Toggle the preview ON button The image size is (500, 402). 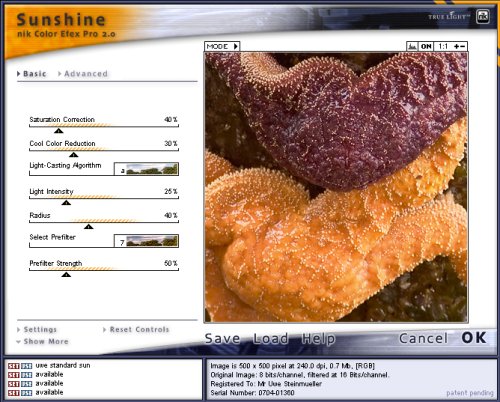426,46
